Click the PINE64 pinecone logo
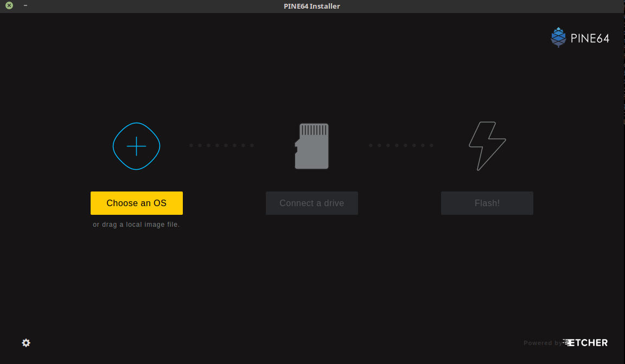The width and height of the screenshot is (625, 364). [x=558, y=37]
